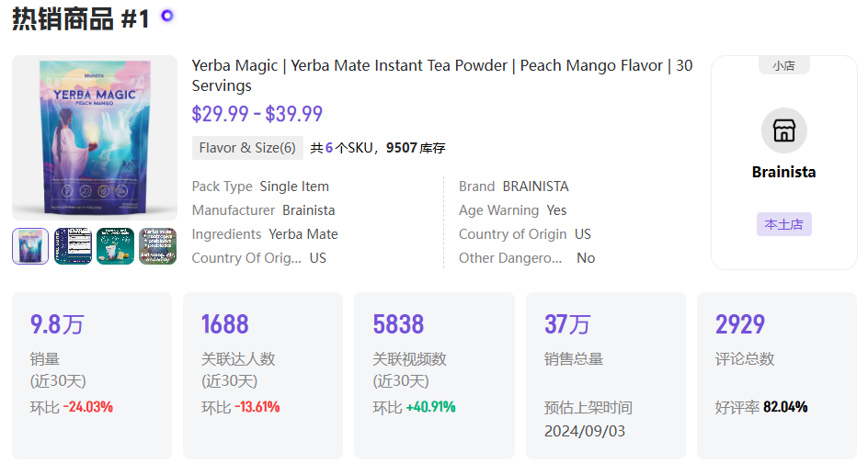Click the $29.99 - $39.99 price text
Viewport: 868px width, 475px height.
[x=257, y=114]
